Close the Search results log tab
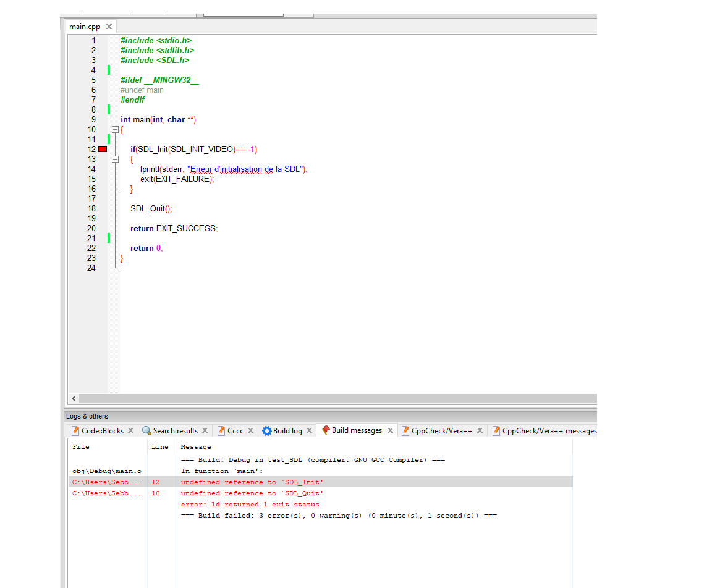 [x=205, y=430]
